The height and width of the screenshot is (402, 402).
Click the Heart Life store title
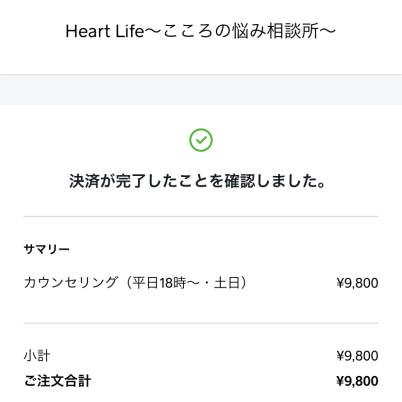(201, 31)
